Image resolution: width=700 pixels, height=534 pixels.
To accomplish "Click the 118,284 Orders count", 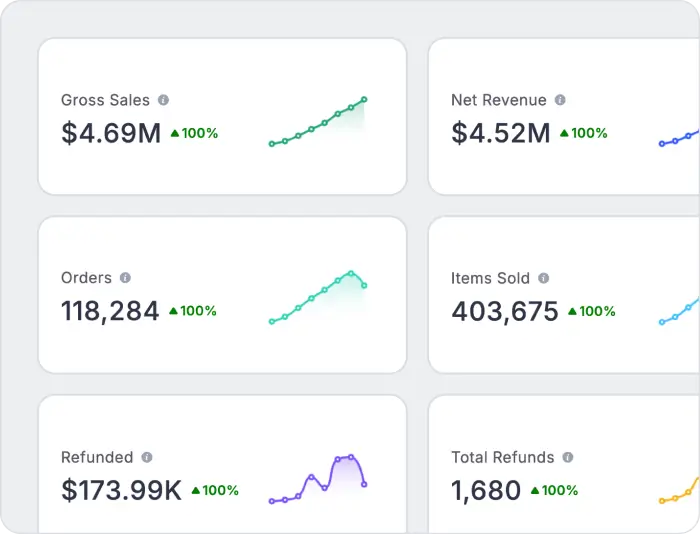I will pyautogui.click(x=110, y=311).
